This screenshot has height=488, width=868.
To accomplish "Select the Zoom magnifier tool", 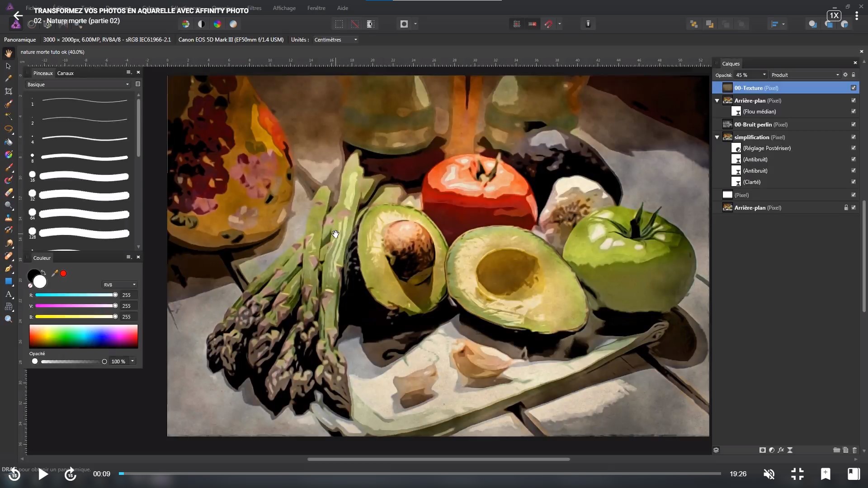I will coord(8,319).
